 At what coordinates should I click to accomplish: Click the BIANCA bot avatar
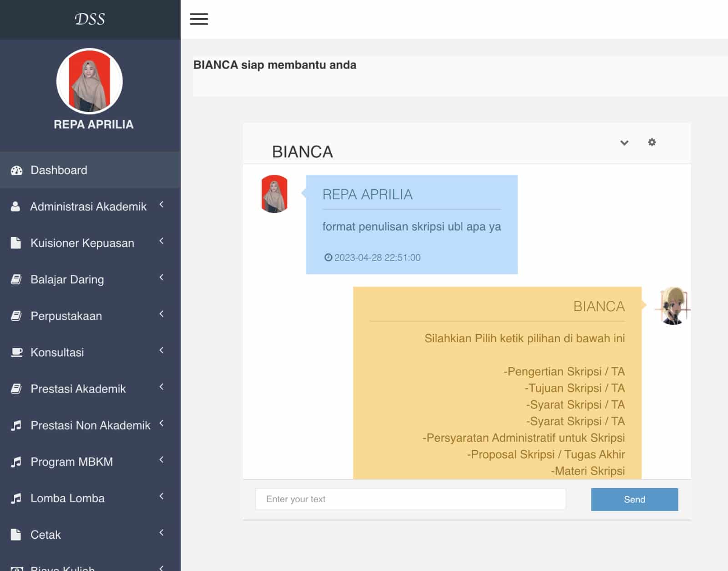(x=673, y=306)
